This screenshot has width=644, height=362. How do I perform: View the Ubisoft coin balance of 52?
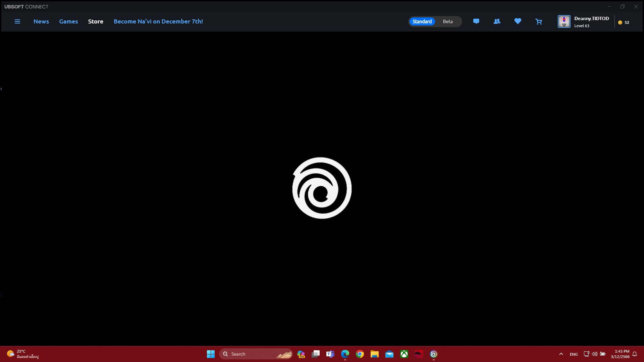pyautogui.click(x=624, y=22)
